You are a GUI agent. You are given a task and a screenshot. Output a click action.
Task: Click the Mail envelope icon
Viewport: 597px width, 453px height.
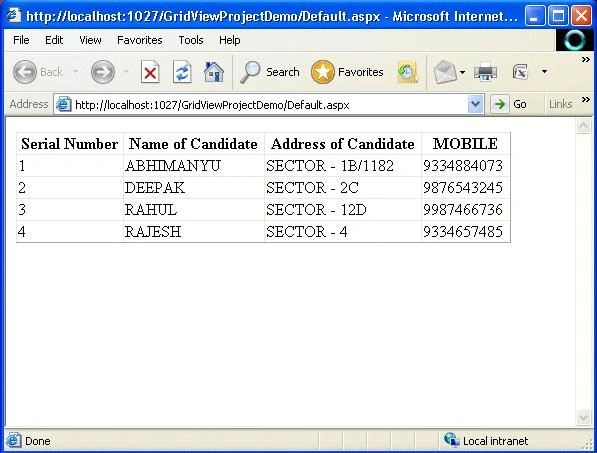445,72
